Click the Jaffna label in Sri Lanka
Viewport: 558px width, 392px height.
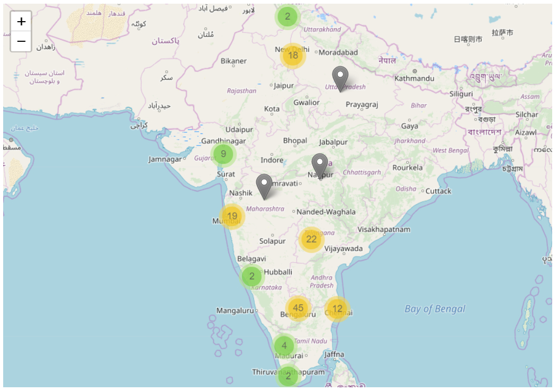335,353
